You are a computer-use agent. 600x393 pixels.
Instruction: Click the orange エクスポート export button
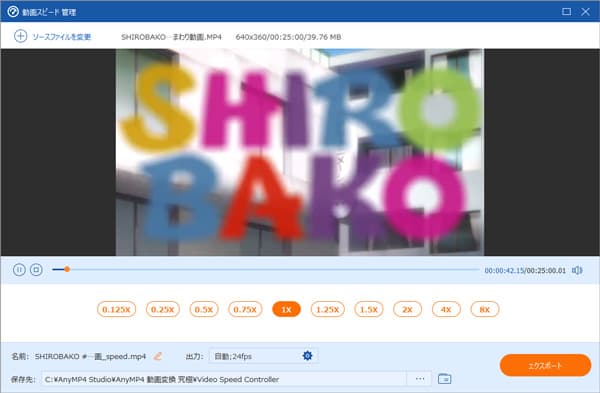click(545, 365)
